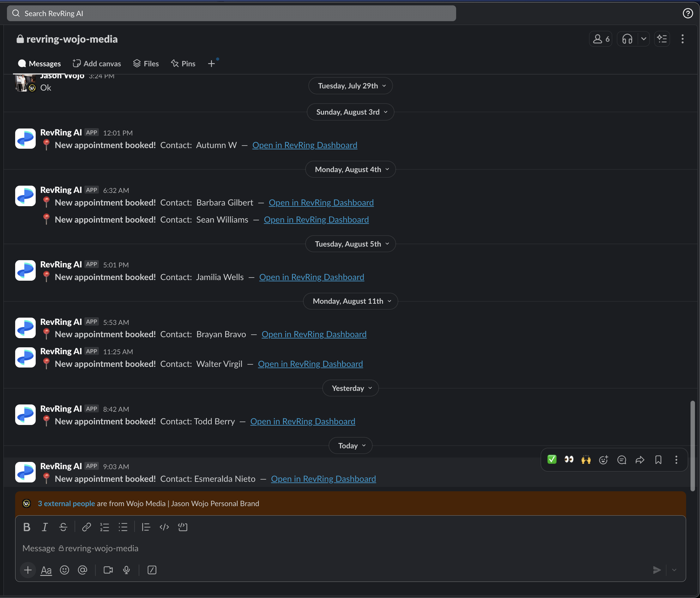
Task: Open the Pins tab
Action: click(x=184, y=63)
